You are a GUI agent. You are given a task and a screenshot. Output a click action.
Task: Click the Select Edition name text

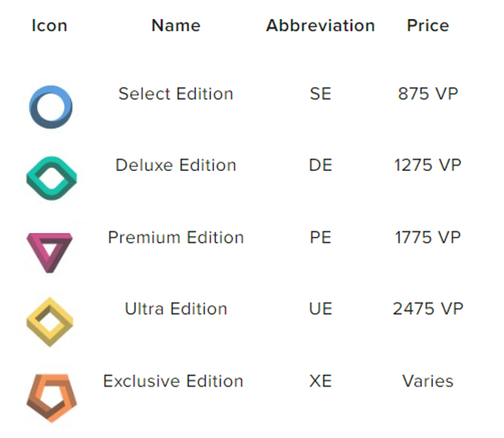coord(176,94)
